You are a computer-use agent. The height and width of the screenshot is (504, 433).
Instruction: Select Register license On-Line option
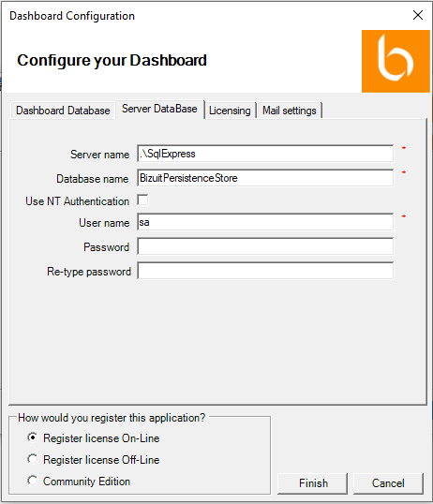[x=33, y=437]
